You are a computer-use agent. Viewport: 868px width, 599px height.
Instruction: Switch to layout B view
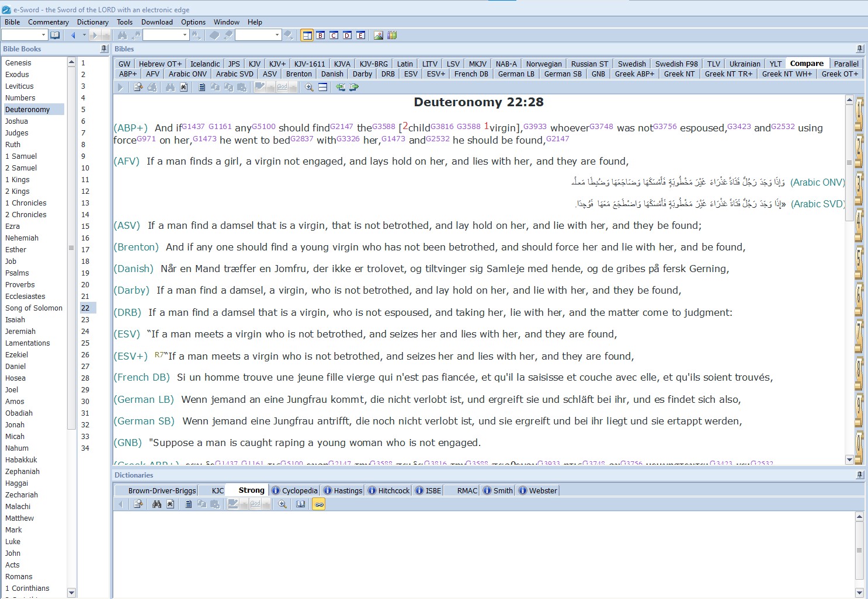pyautogui.click(x=320, y=35)
